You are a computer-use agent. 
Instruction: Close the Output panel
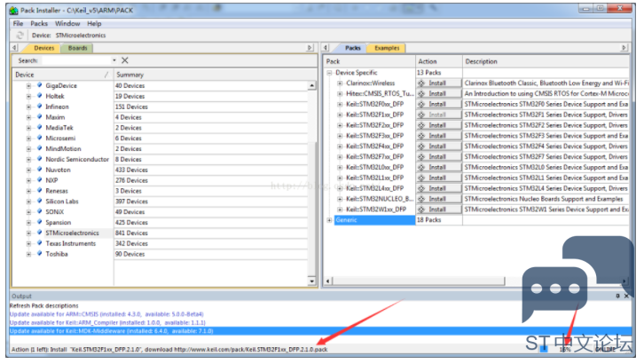(x=626, y=296)
